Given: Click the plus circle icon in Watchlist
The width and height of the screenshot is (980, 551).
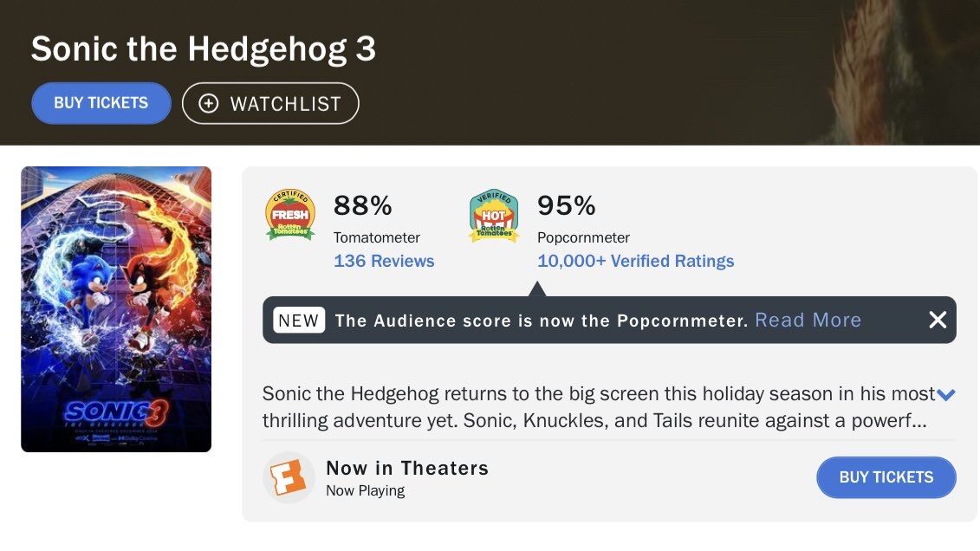Looking at the screenshot, I should tap(209, 104).
